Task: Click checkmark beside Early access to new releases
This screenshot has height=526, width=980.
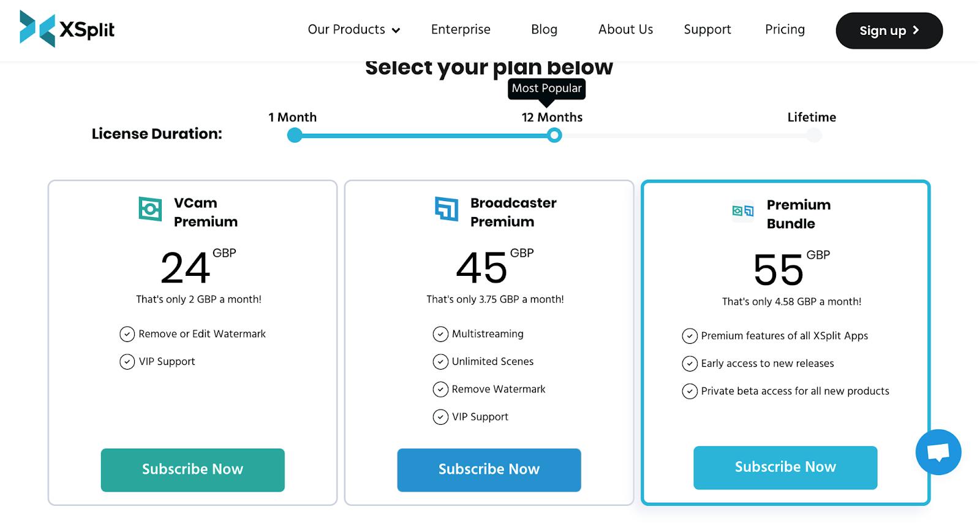Action: tap(690, 364)
